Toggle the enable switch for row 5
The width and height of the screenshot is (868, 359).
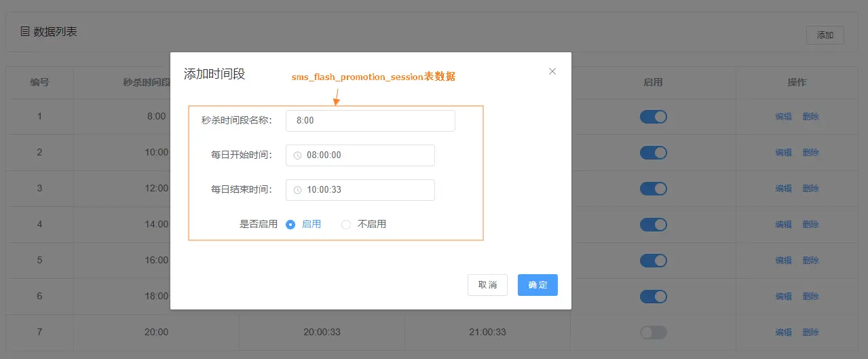654,261
